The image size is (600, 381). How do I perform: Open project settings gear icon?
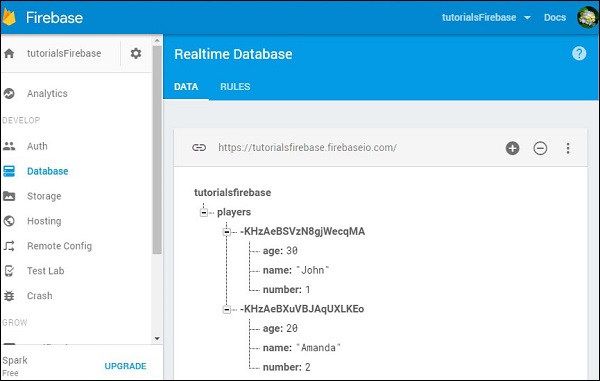click(136, 53)
